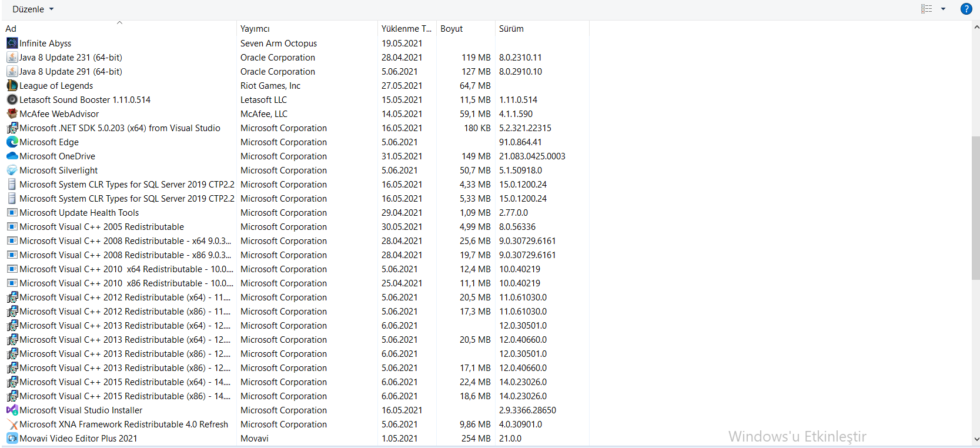Select the Visual C++ 2015 (x86) Redistributable icon
The width and height of the screenshot is (980, 448).
pos(12,396)
